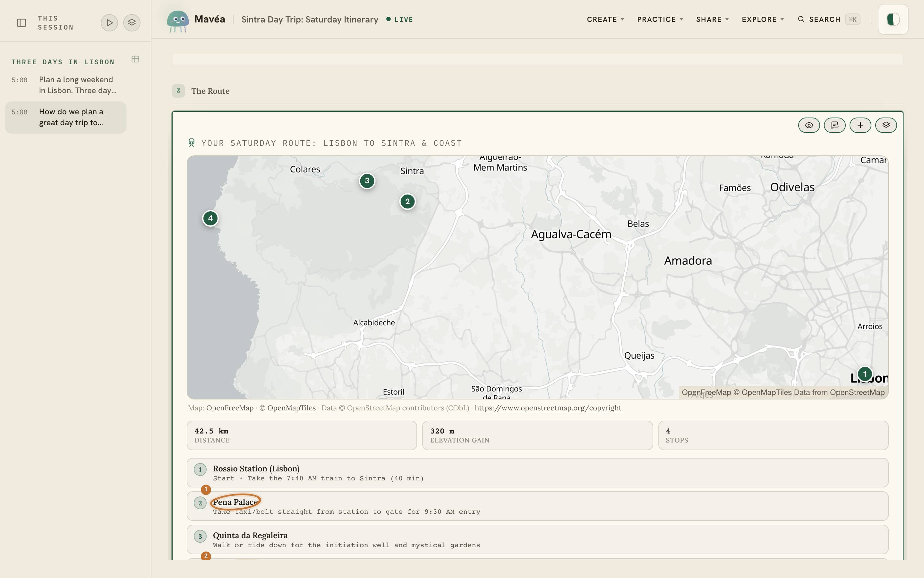The image size is (924, 578).
Task: Open the OpenFreeMap attribution link below the map
Action: [x=230, y=408]
